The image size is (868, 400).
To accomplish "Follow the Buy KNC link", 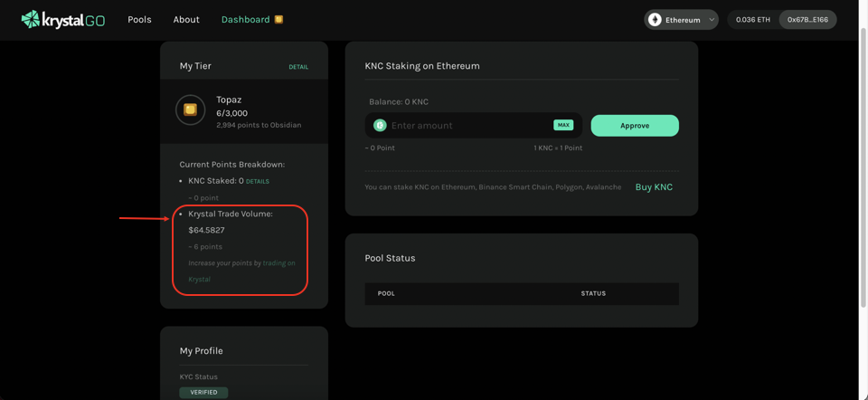I will tap(654, 187).
